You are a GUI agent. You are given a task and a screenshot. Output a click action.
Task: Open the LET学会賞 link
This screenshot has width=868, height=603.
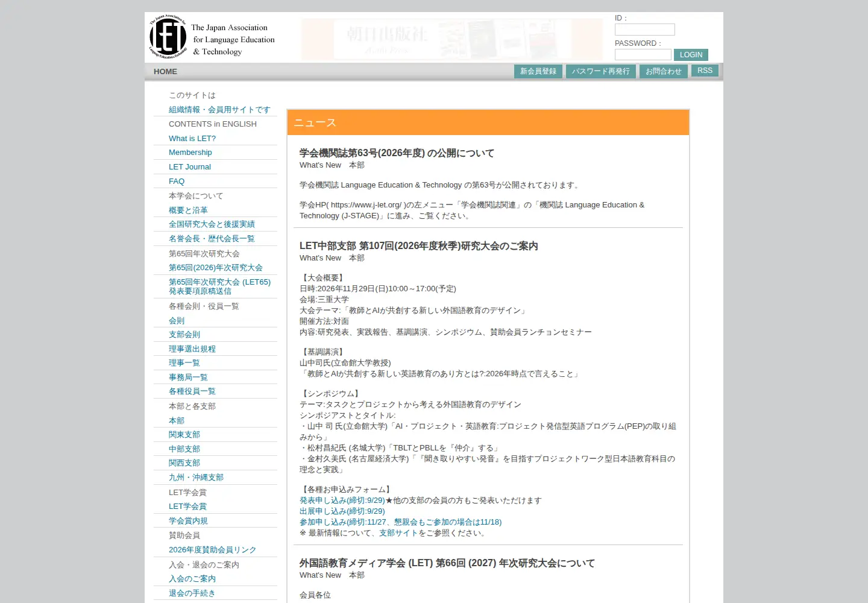(187, 507)
